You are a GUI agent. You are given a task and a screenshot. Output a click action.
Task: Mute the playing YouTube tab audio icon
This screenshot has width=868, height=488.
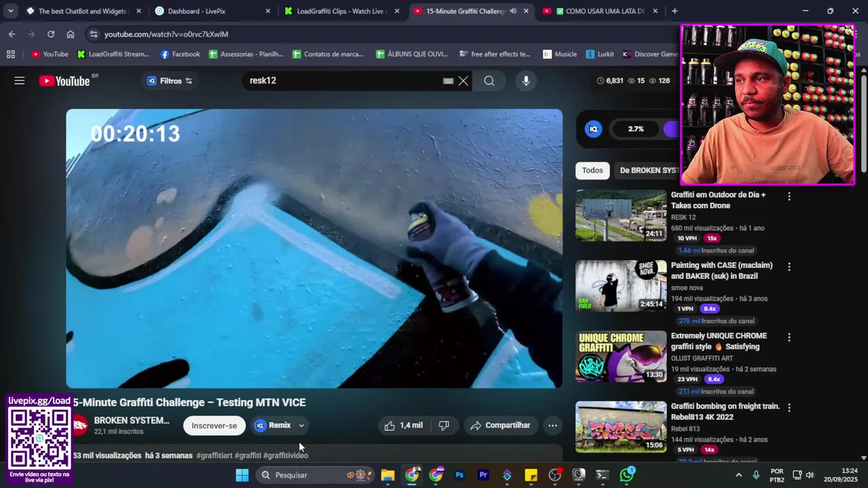coord(513,11)
